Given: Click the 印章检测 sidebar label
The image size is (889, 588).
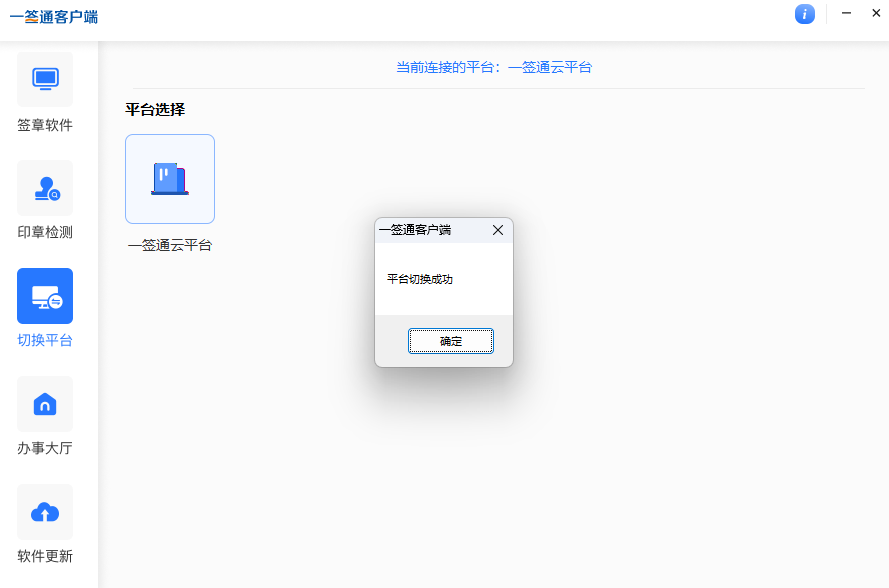Looking at the screenshot, I should click(x=45, y=232).
